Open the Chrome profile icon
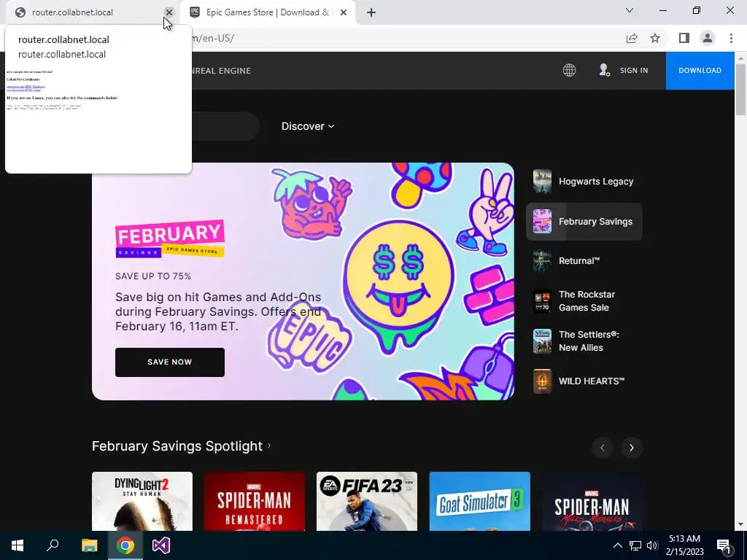The image size is (747, 560). pos(708,38)
